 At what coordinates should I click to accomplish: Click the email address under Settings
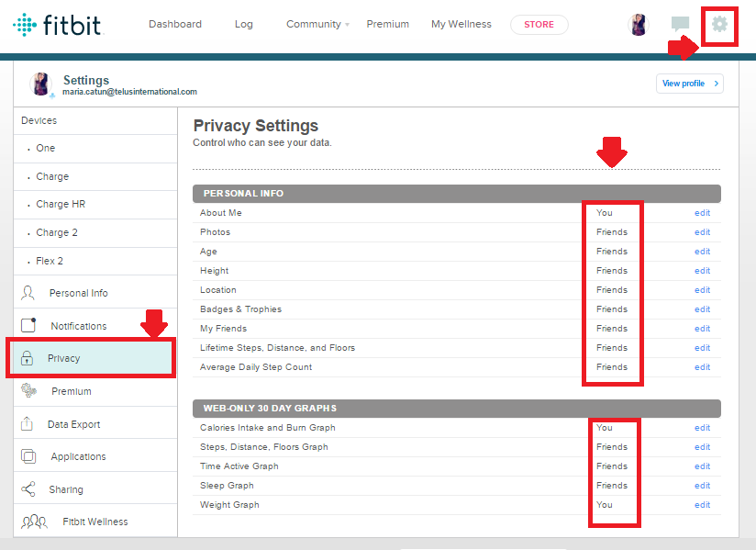(x=129, y=92)
